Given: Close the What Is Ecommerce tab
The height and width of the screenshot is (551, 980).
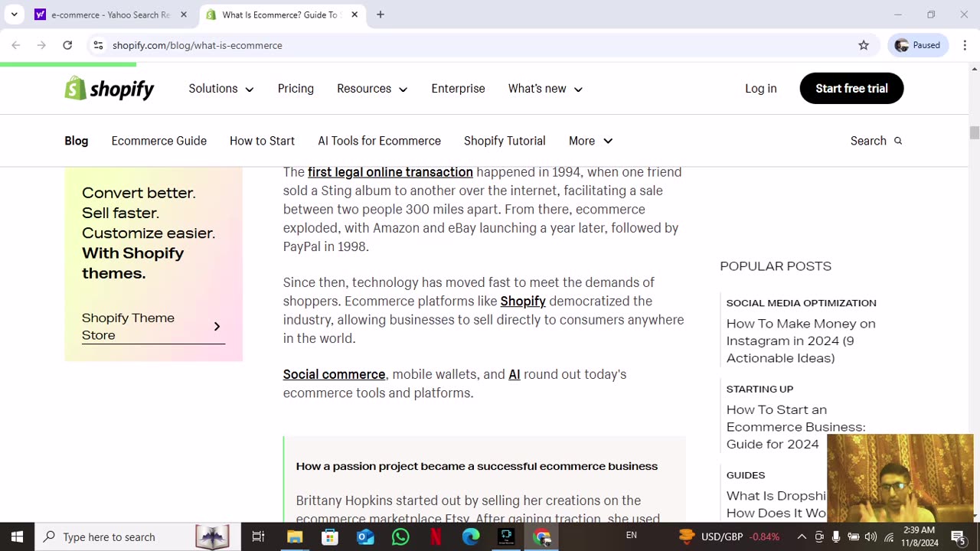Looking at the screenshot, I should 354,15.
